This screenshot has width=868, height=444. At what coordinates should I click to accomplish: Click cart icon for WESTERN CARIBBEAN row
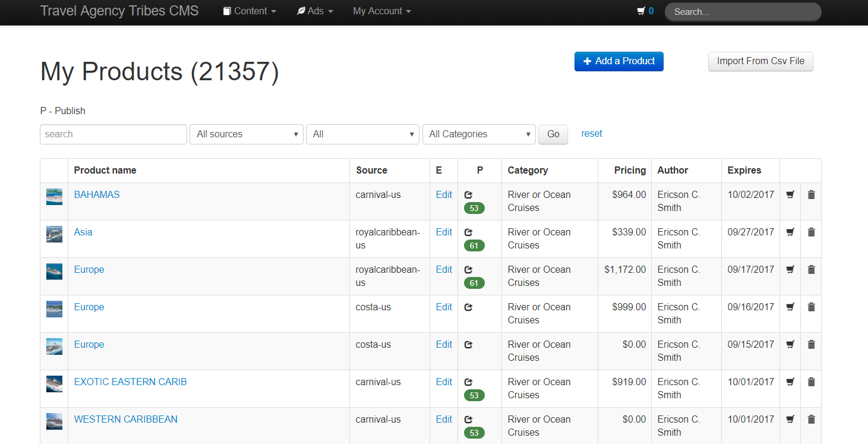tap(790, 419)
